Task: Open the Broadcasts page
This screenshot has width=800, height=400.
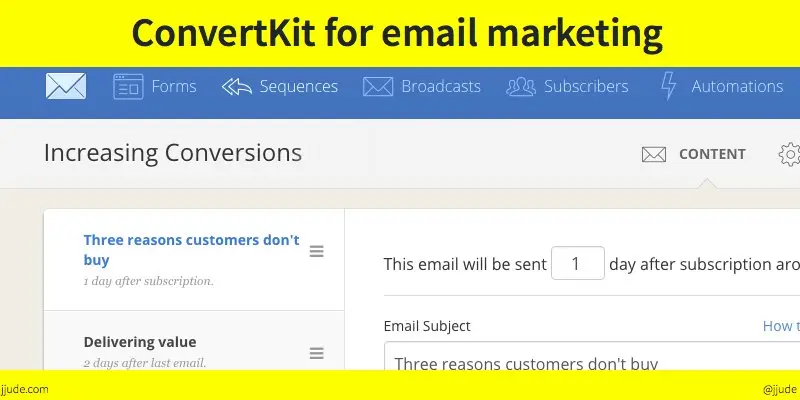Action: [441, 87]
